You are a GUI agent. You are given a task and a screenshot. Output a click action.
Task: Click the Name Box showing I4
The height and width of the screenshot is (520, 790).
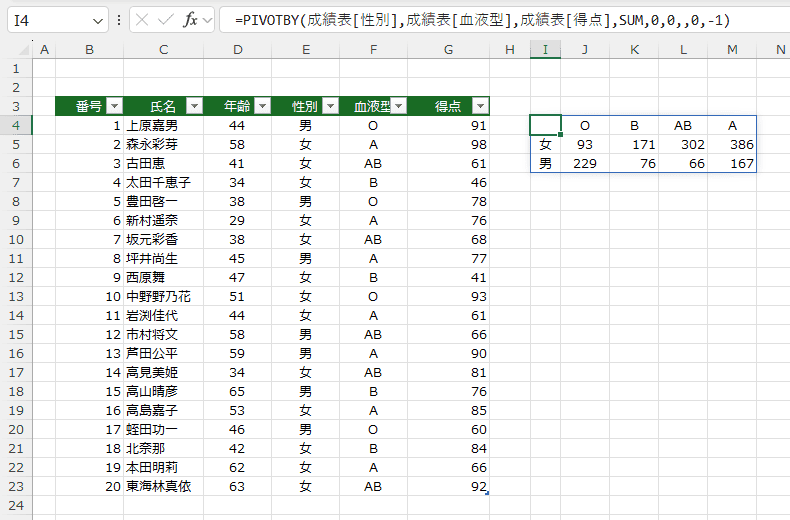(50, 20)
